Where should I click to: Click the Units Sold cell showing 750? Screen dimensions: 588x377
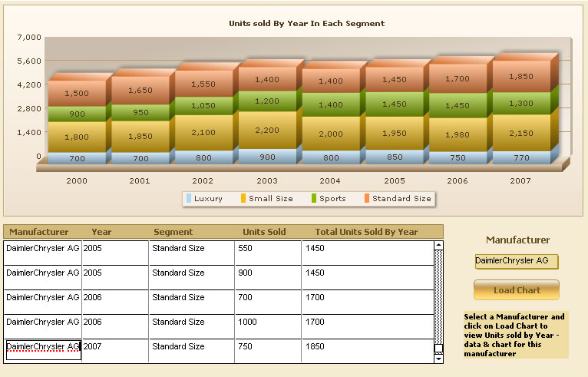pyautogui.click(x=268, y=351)
